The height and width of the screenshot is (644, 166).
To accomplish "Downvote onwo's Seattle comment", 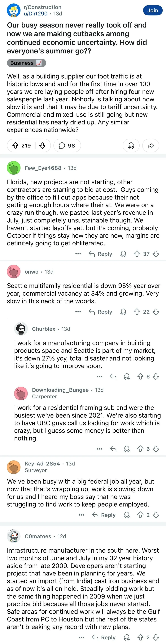I will (156, 312).
